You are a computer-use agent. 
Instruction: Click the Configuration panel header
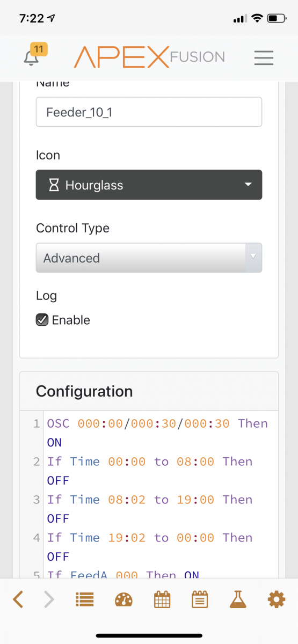[x=149, y=391]
